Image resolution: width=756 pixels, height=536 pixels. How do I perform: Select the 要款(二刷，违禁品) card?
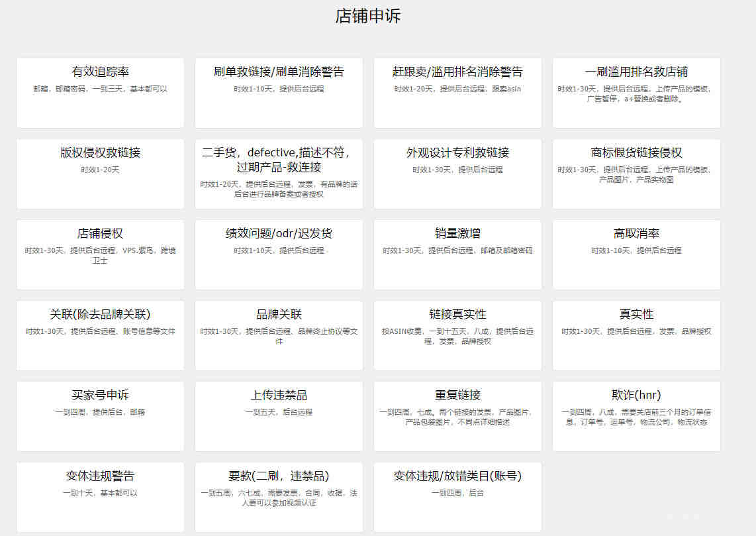(279, 498)
